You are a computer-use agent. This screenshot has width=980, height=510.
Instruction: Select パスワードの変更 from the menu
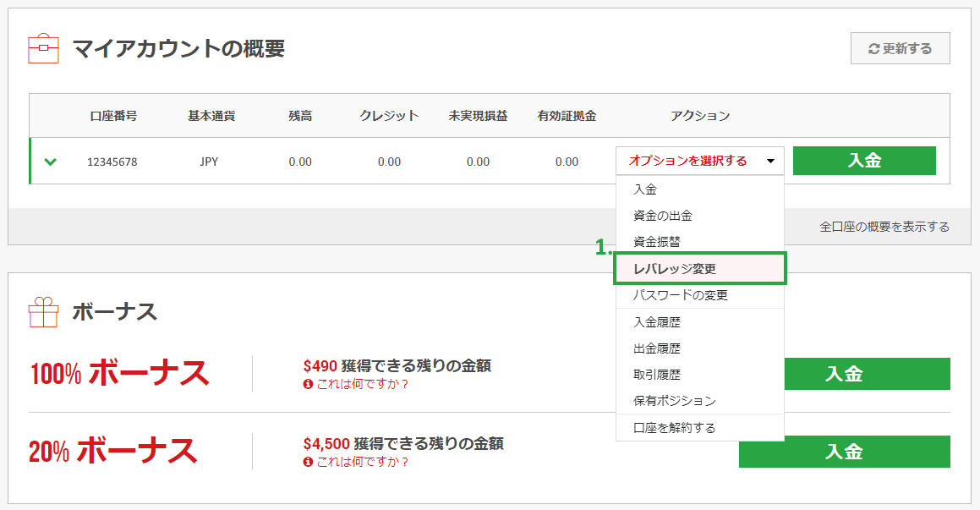click(x=681, y=295)
